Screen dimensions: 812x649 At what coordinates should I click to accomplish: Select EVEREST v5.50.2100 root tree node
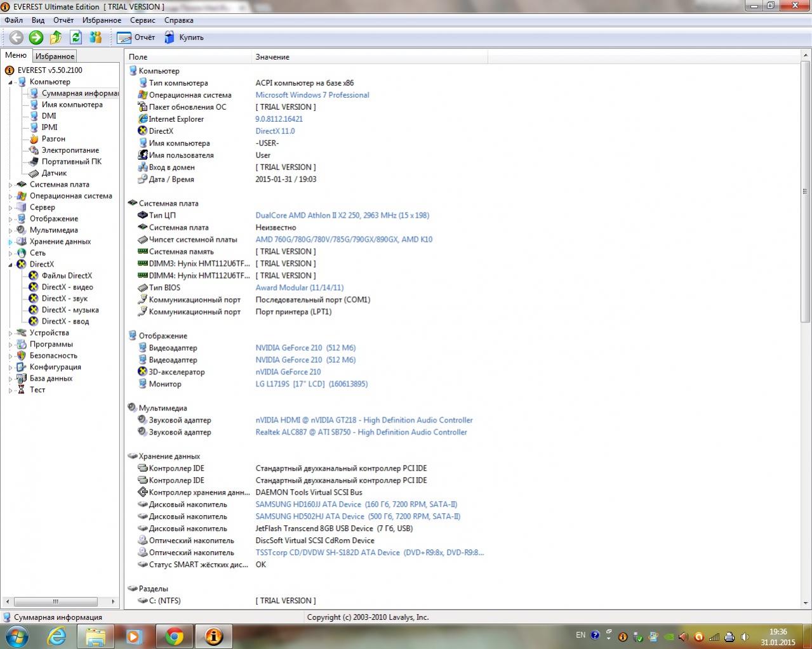50,70
